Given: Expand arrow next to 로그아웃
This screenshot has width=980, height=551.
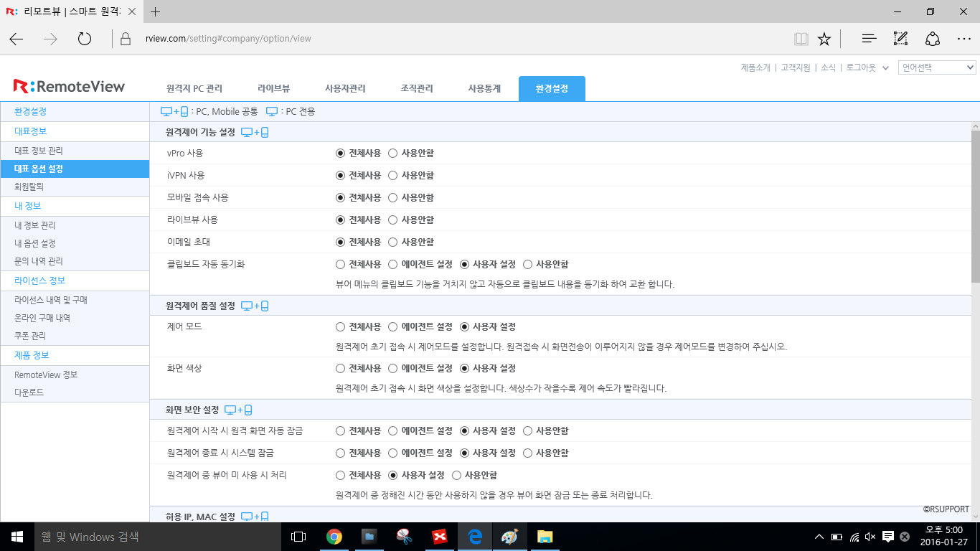Looking at the screenshot, I should (885, 67).
